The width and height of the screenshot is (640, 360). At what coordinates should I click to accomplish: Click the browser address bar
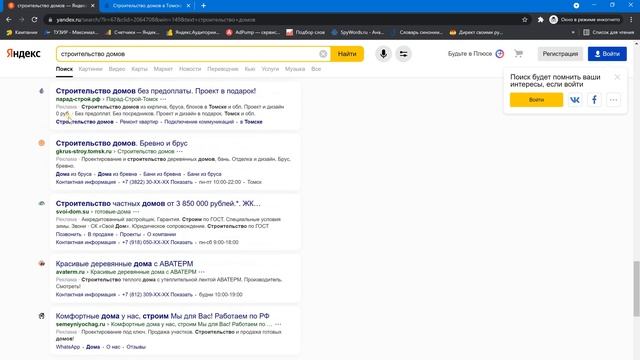pyautogui.click(x=282, y=20)
